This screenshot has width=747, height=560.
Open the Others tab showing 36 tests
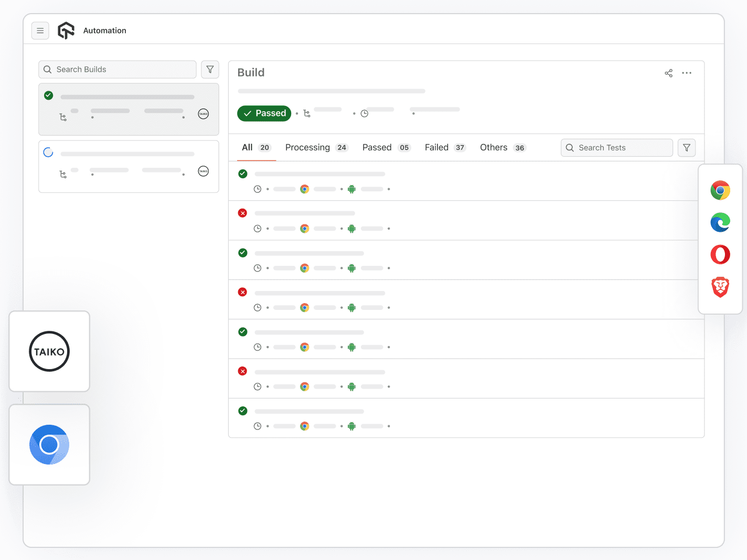coord(493,147)
